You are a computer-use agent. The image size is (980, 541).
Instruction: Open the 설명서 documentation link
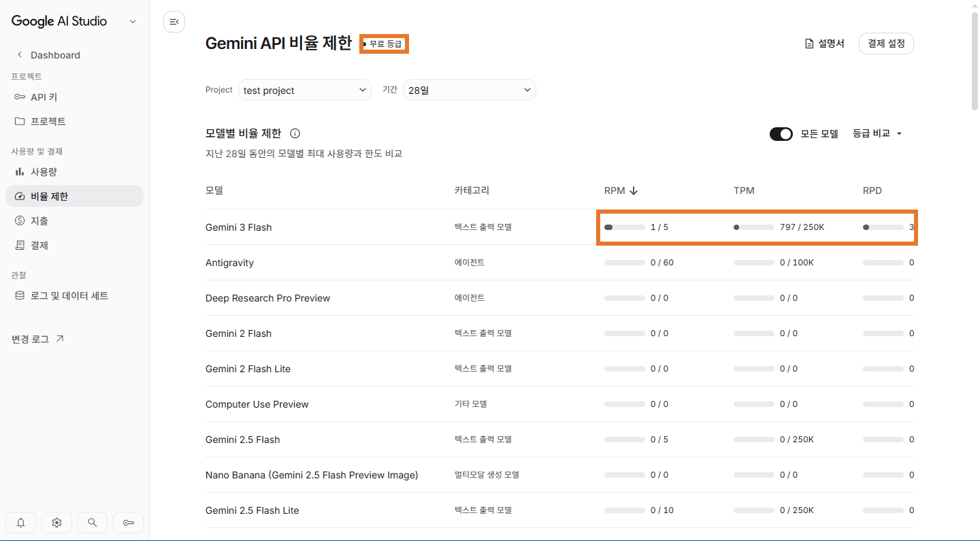[825, 44]
